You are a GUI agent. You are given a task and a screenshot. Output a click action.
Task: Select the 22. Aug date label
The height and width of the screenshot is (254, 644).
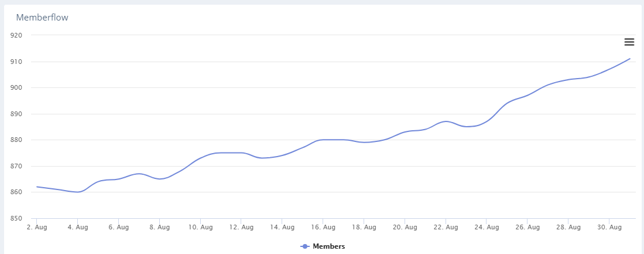446,226
